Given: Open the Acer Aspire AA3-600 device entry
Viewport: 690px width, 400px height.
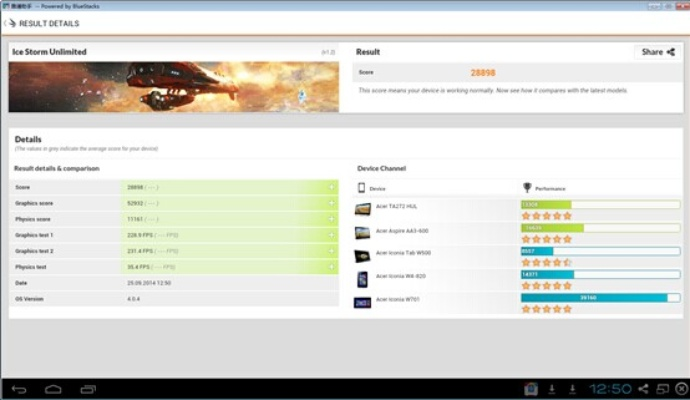Looking at the screenshot, I should 400,232.
